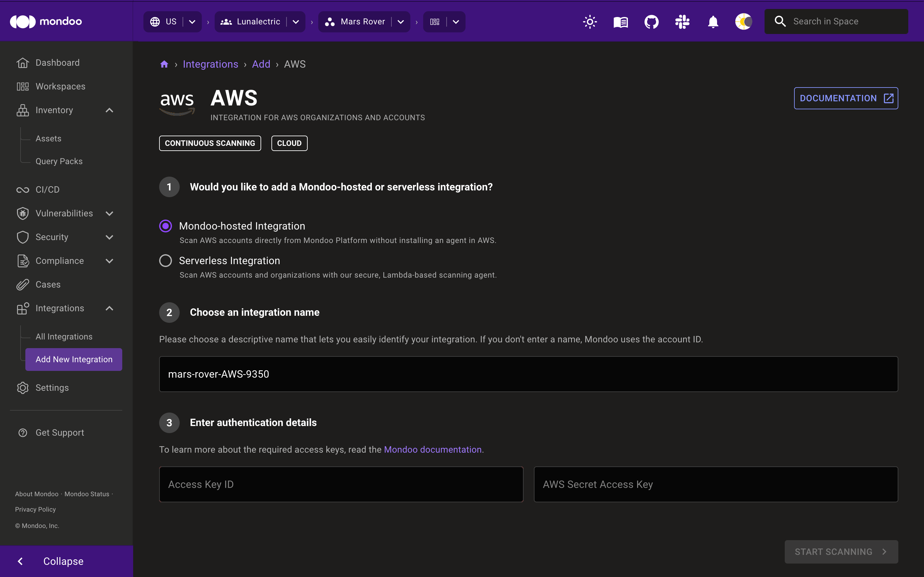924x577 pixels.
Task: Open the Dashboard section
Action: point(57,63)
